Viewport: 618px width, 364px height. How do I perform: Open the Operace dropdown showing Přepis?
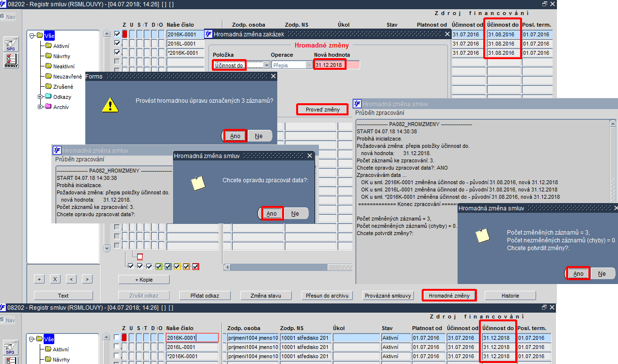309,65
